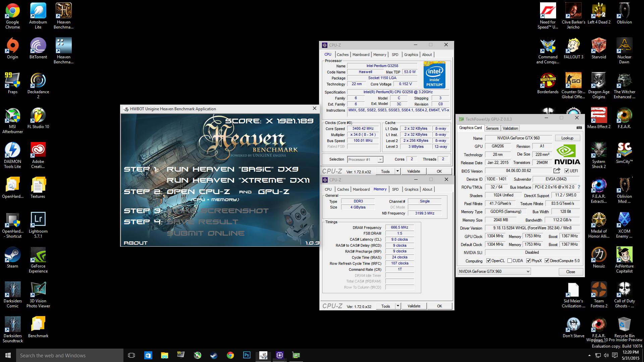The width and height of the screenshot is (644, 362).
Task: Click Run Heaven Basic DX9 option
Action: [232, 169]
